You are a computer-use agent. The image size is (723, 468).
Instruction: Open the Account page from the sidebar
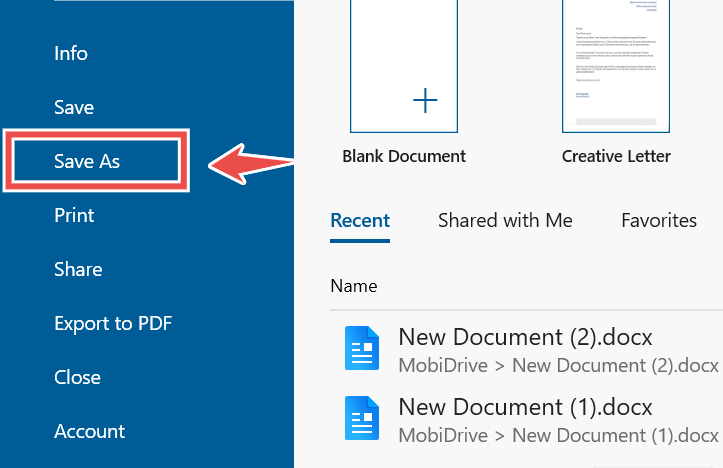tap(89, 431)
